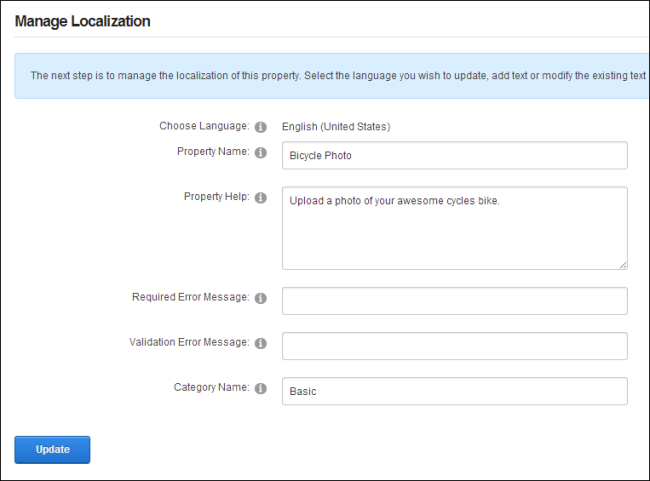Click the Category Name info icon
This screenshot has width=650, height=481.
coord(260,389)
